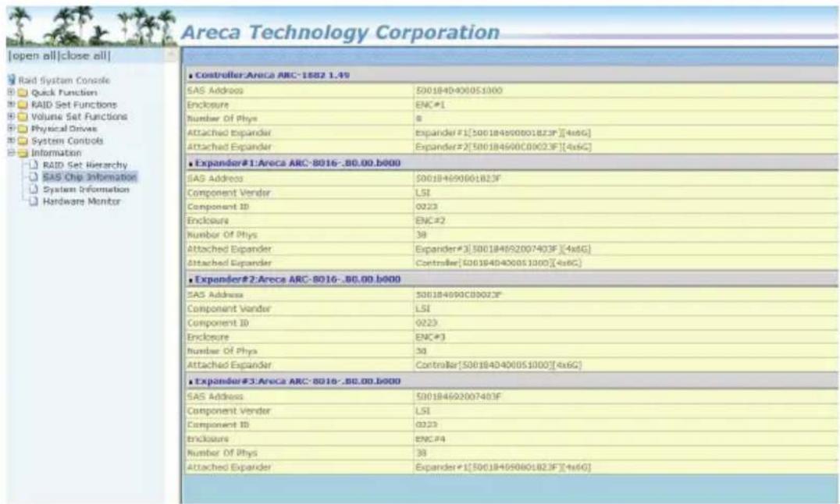Expand the RAID Set Functions node
The width and height of the screenshot is (840, 504).
pyautogui.click(x=11, y=105)
